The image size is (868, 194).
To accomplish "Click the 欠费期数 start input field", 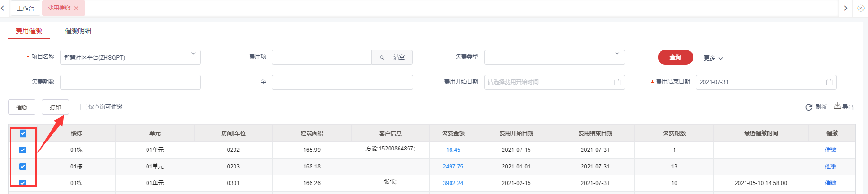I will pyautogui.click(x=130, y=82).
